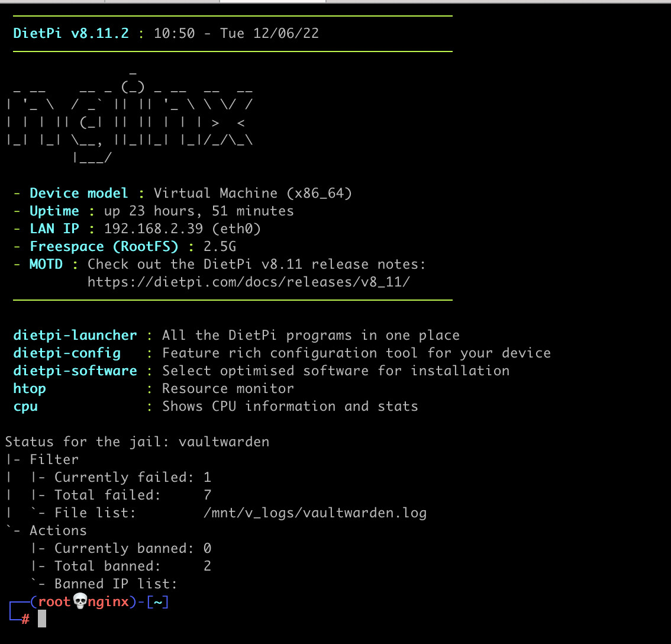
Task: Click 'Feature rich configuration tool for your device'
Action: [x=356, y=353]
